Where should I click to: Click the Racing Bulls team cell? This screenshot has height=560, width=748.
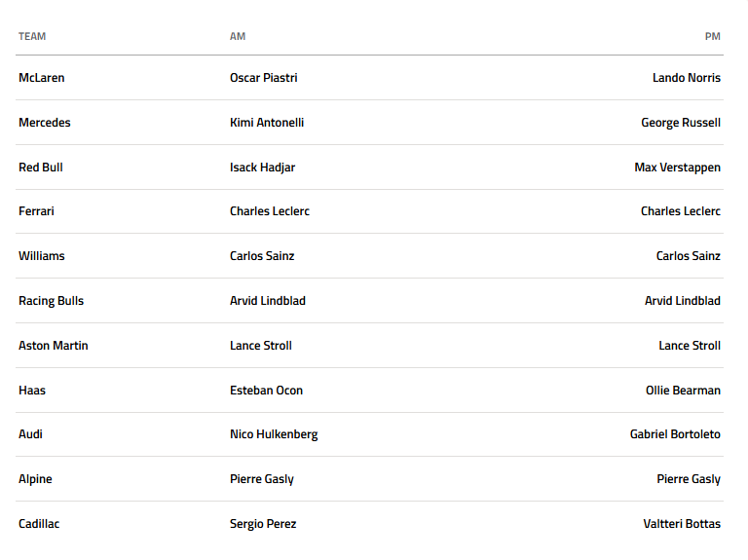point(52,301)
